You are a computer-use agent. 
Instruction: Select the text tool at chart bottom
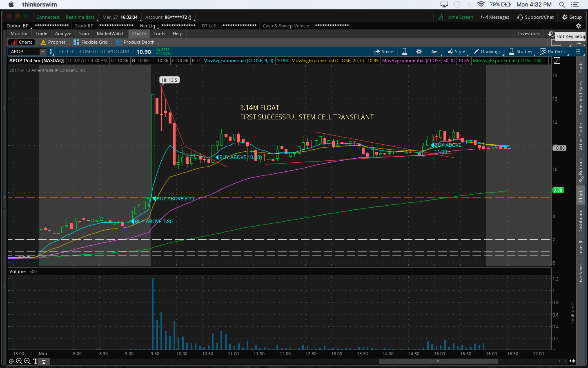tap(35, 361)
